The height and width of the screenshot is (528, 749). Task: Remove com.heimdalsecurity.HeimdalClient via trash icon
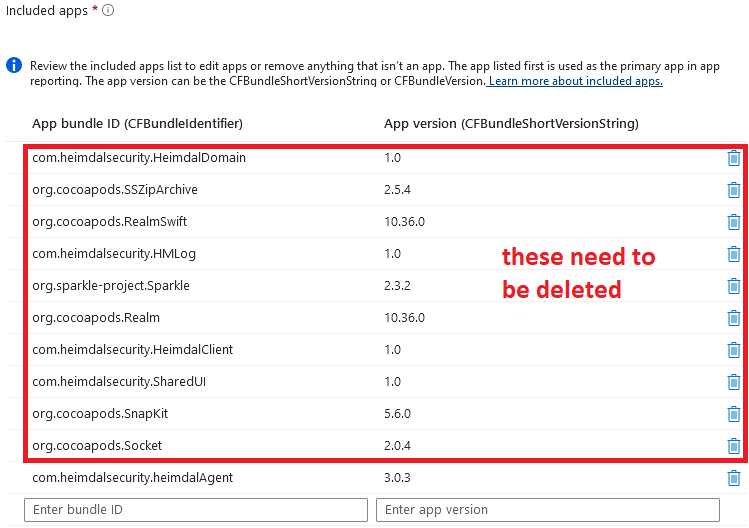point(734,350)
